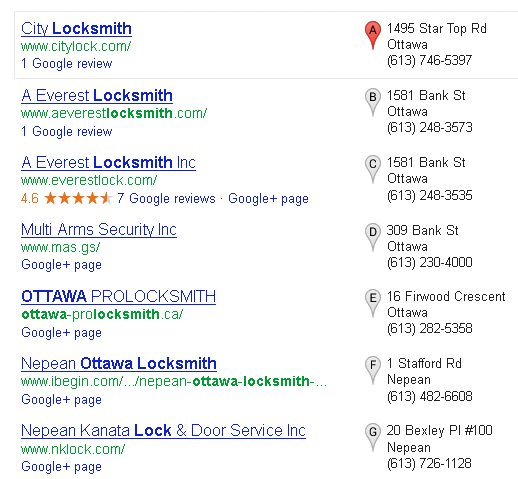
Task: View 7 Google reviews for Everest
Action: pyautogui.click(x=166, y=198)
